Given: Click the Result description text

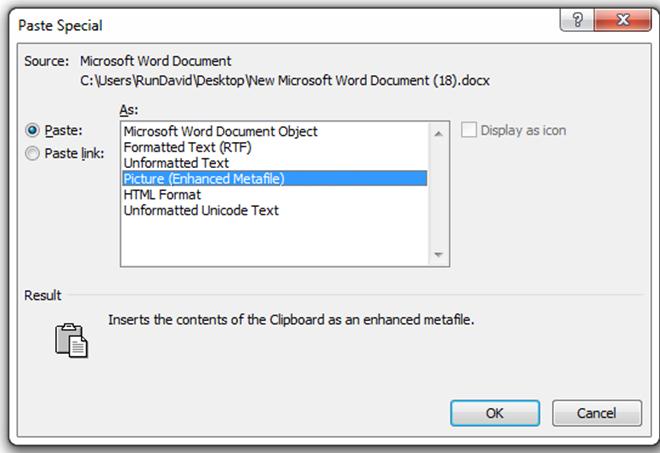Looking at the screenshot, I should coord(291,320).
